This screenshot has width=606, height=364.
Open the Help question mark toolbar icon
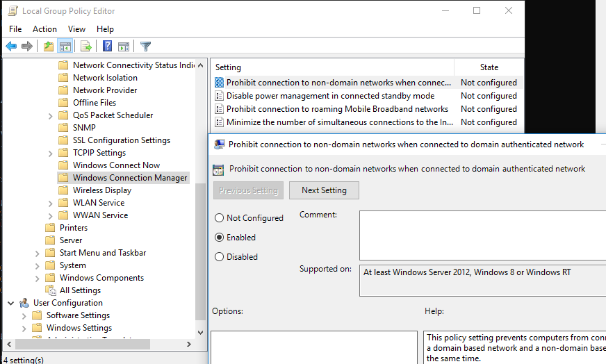pyautogui.click(x=107, y=47)
